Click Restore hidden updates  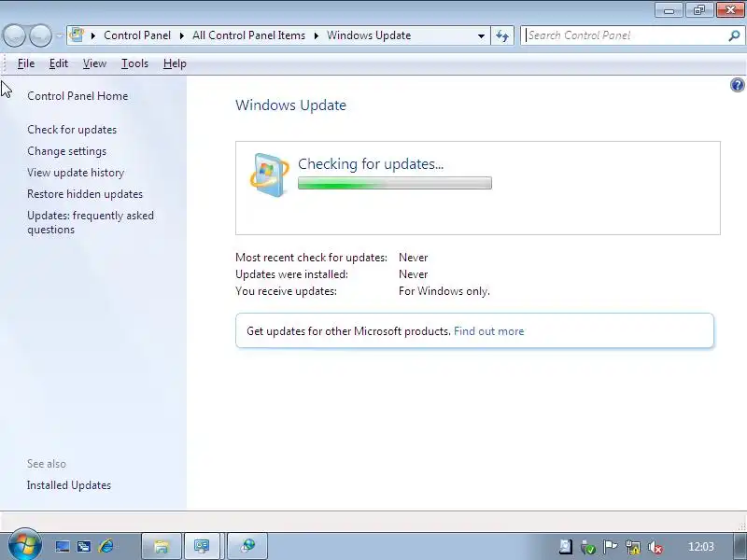(x=85, y=194)
